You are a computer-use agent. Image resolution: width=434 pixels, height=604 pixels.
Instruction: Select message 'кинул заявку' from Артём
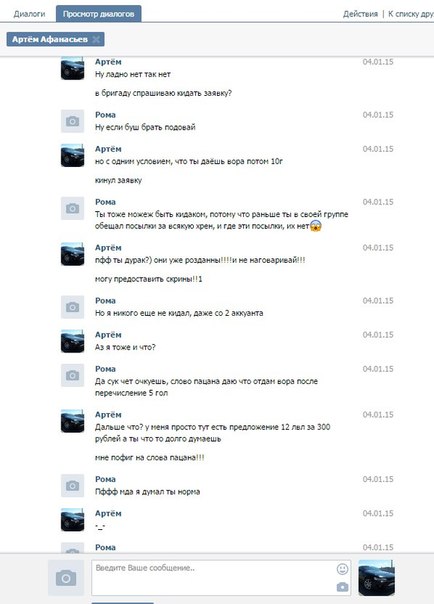(x=119, y=180)
